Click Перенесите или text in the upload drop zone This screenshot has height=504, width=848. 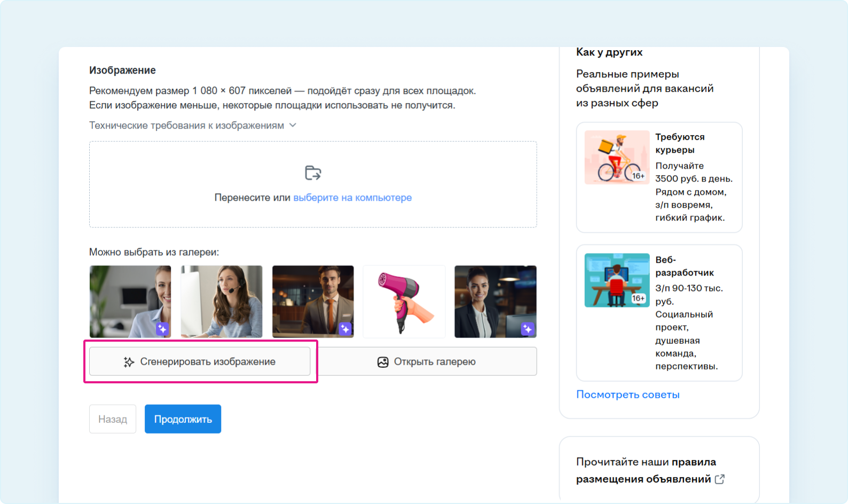pyautogui.click(x=252, y=198)
